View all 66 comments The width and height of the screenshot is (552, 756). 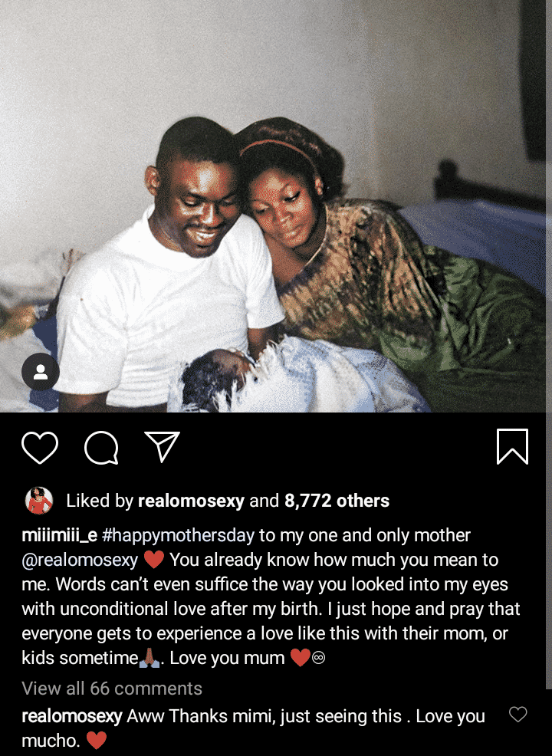point(112,688)
